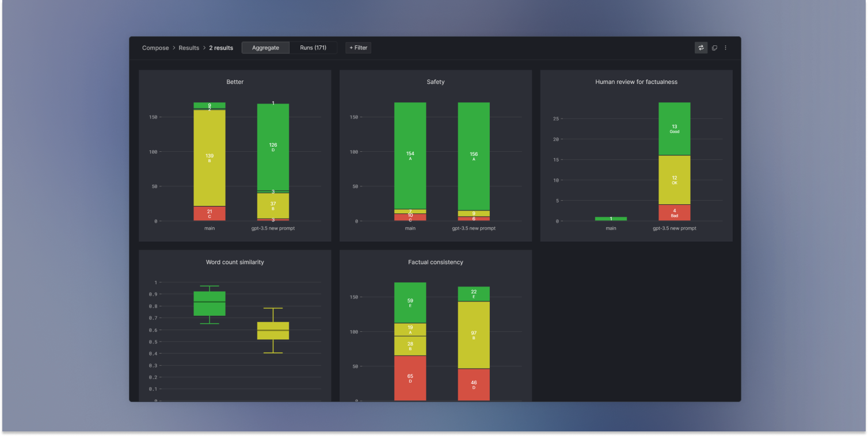Click the yellow box plot in Word count similarity
Image resolution: width=868 pixels, height=436 pixels.
273,331
